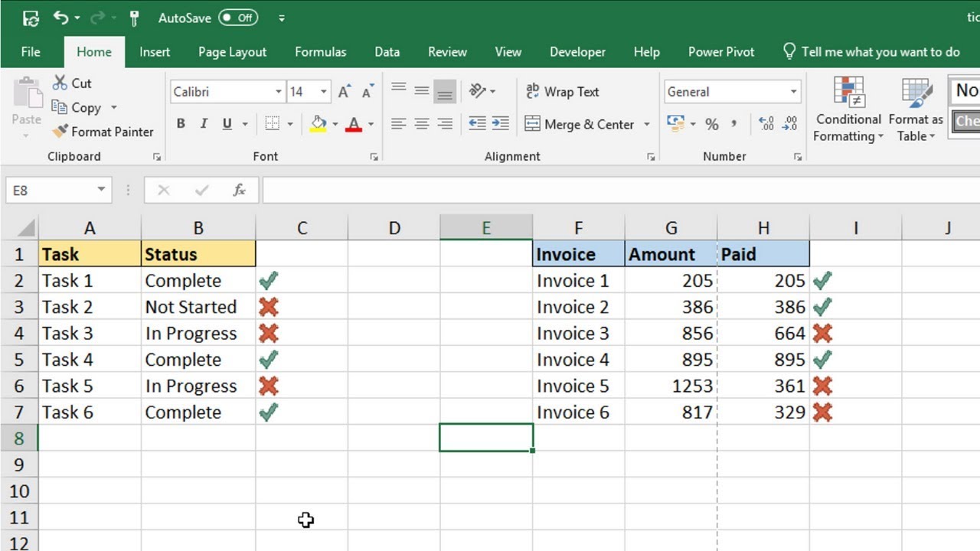Apply yellow fill color
Image resolution: width=980 pixels, height=551 pixels.
[x=318, y=123]
